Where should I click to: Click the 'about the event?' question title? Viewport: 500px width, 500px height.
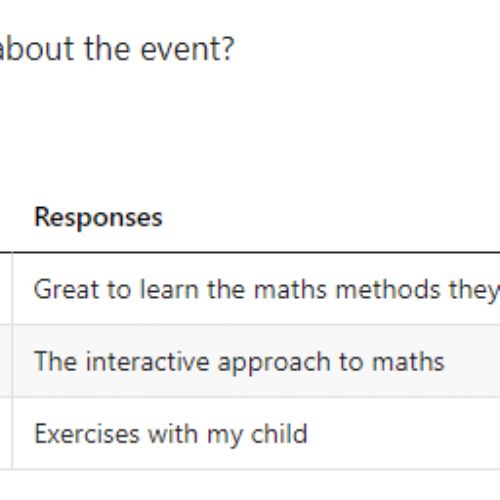pyautogui.click(x=117, y=49)
